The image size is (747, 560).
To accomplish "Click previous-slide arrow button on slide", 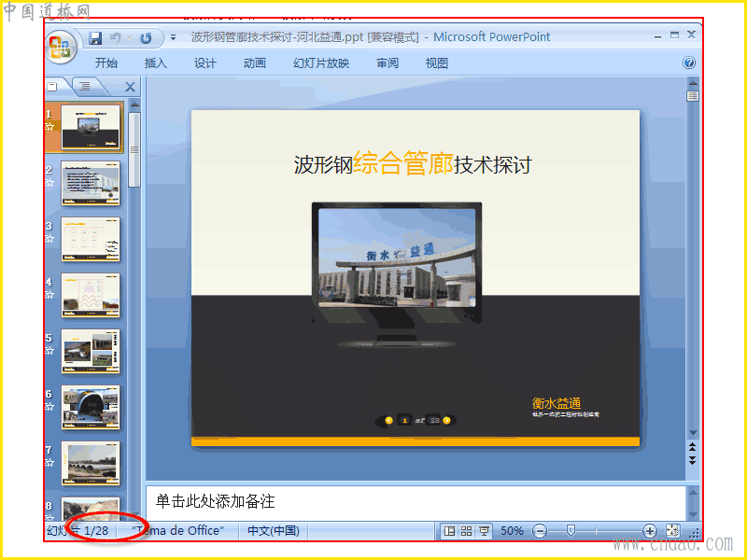I will (x=388, y=420).
